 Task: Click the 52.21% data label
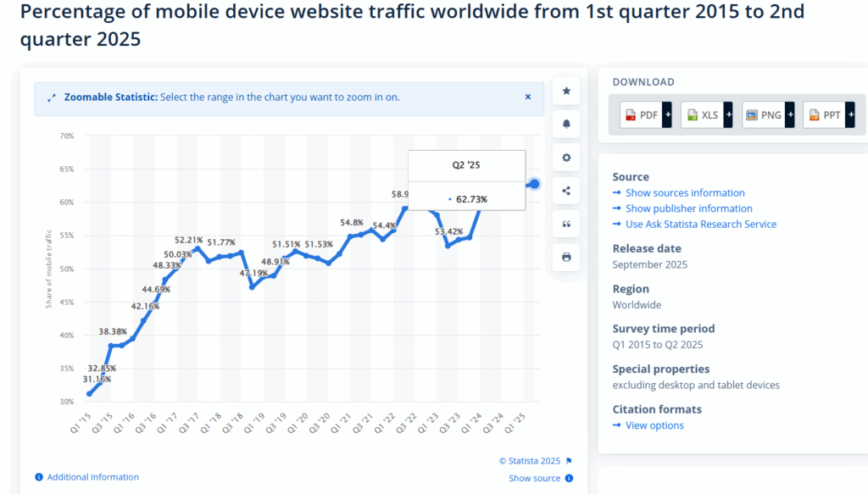[189, 240]
